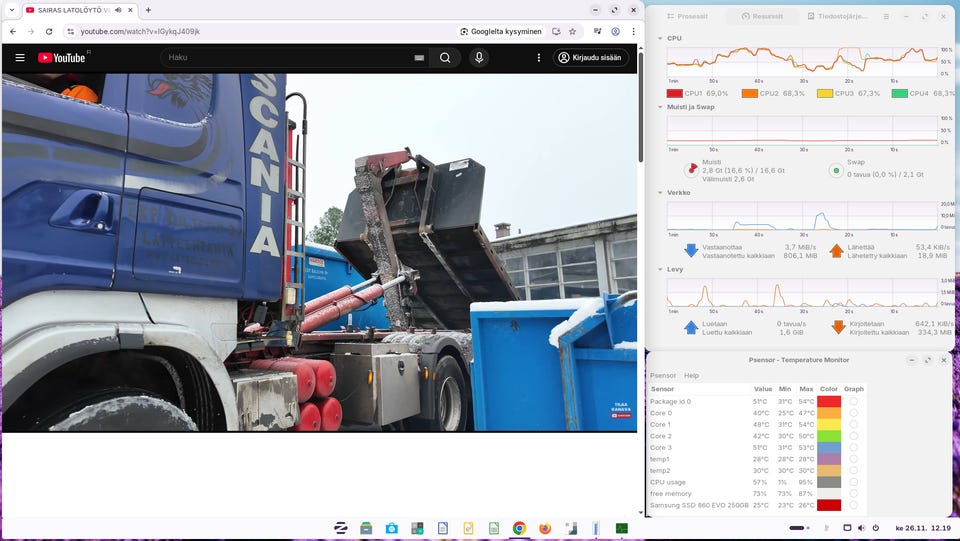Open Chrome media control icon
The height and width of the screenshot is (541, 960).
[598, 31]
